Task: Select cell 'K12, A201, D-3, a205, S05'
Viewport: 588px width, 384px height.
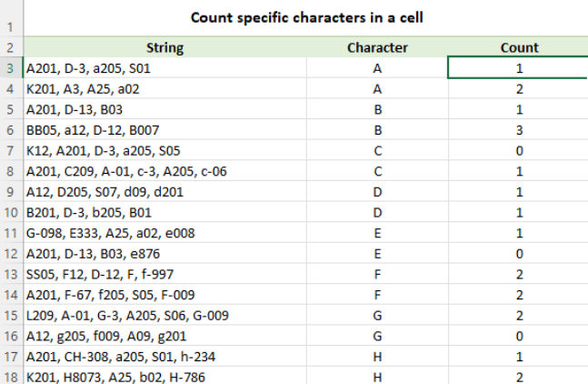Action: point(165,150)
